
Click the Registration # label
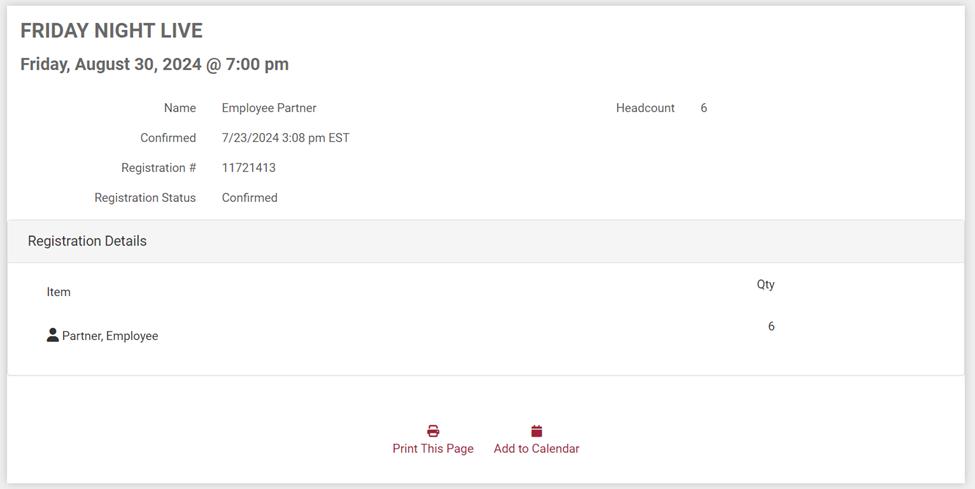coord(158,168)
